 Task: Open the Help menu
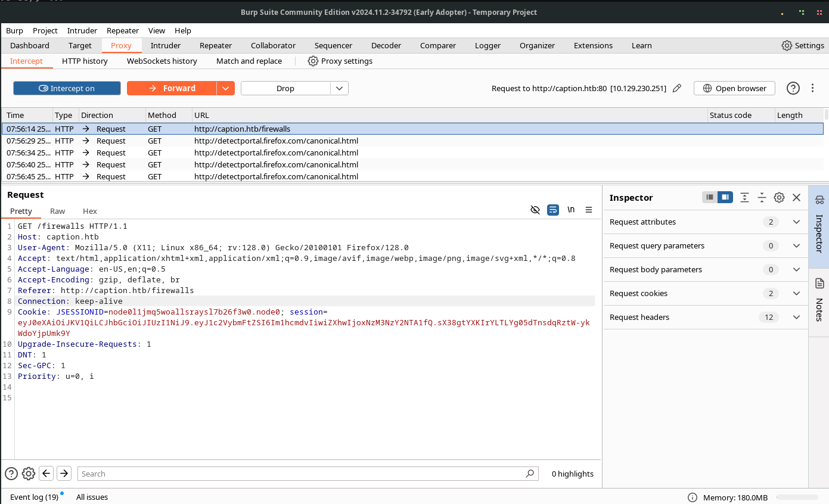(183, 30)
